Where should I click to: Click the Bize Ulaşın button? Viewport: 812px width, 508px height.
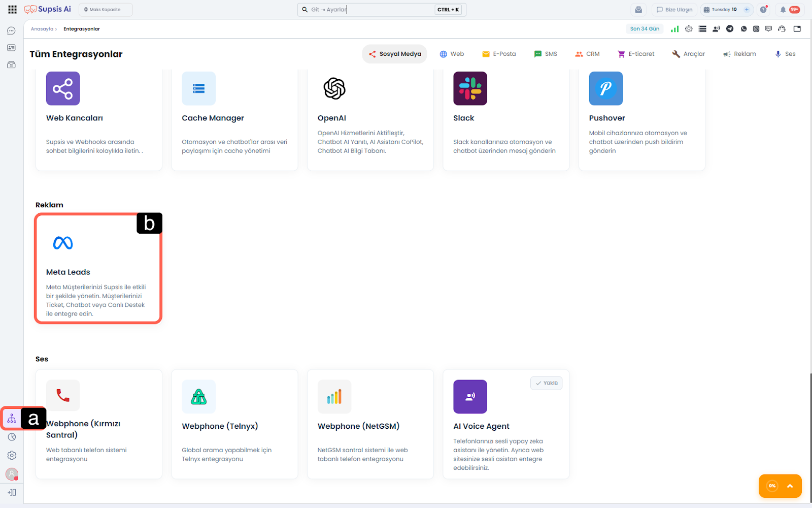(x=674, y=10)
